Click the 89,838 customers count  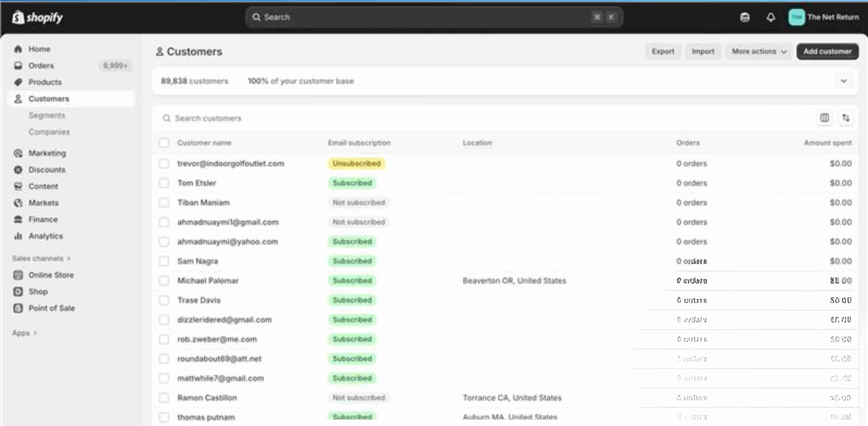pos(194,81)
